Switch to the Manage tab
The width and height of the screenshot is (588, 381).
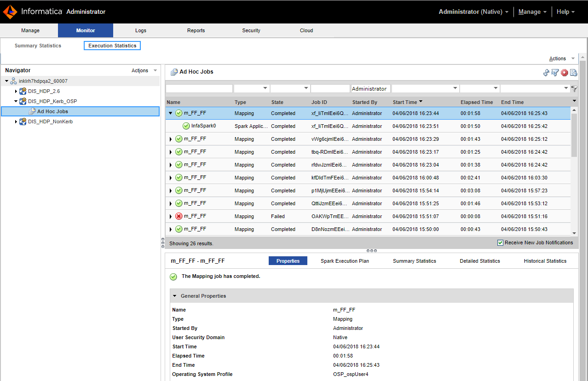pyautogui.click(x=30, y=30)
